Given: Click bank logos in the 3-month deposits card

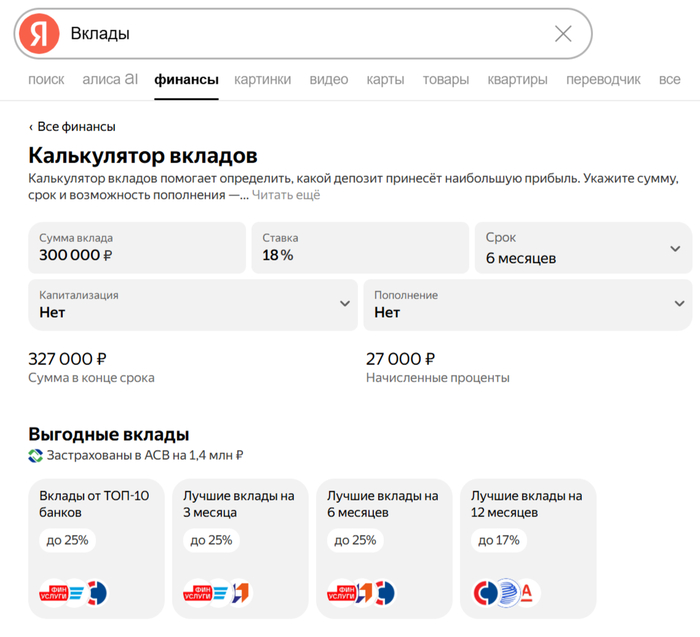Looking at the screenshot, I should point(217,593).
